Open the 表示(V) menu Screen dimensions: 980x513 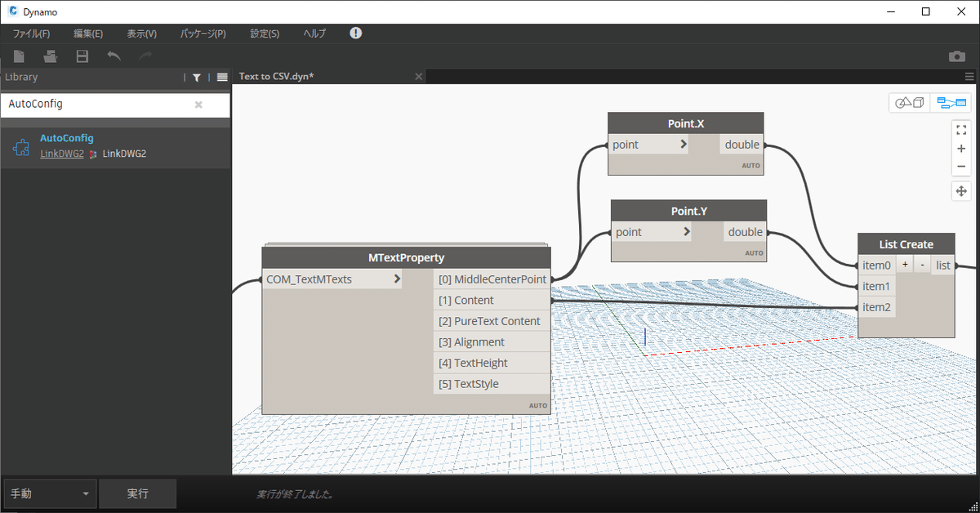click(141, 33)
